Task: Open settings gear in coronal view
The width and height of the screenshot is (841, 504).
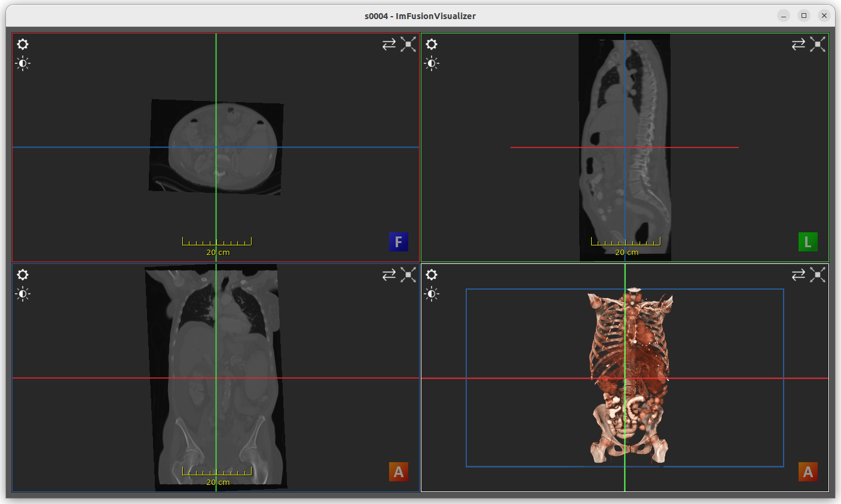Action: coord(23,275)
